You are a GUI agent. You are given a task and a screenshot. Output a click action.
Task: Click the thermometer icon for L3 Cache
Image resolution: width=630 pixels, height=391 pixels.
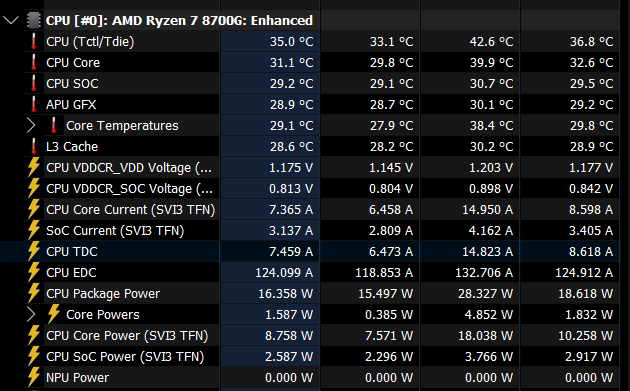pyautogui.click(x=34, y=146)
